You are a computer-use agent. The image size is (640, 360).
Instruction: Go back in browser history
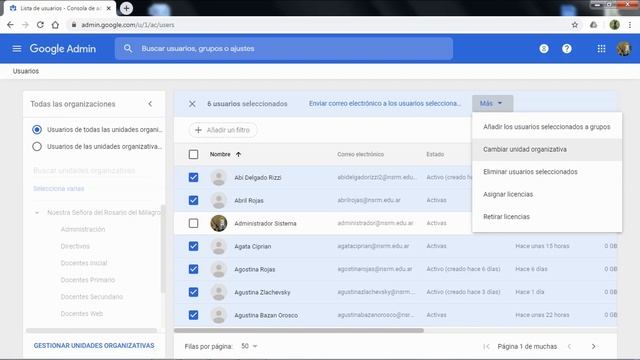pos(10,25)
